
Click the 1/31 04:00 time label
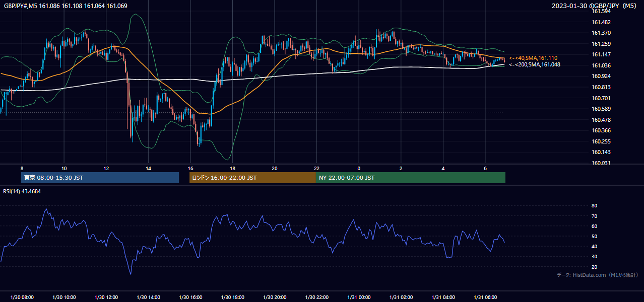point(443,297)
